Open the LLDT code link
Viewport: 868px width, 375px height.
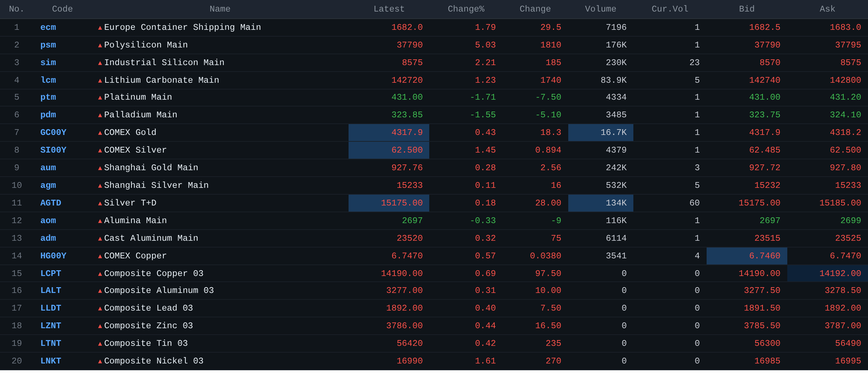(x=51, y=308)
